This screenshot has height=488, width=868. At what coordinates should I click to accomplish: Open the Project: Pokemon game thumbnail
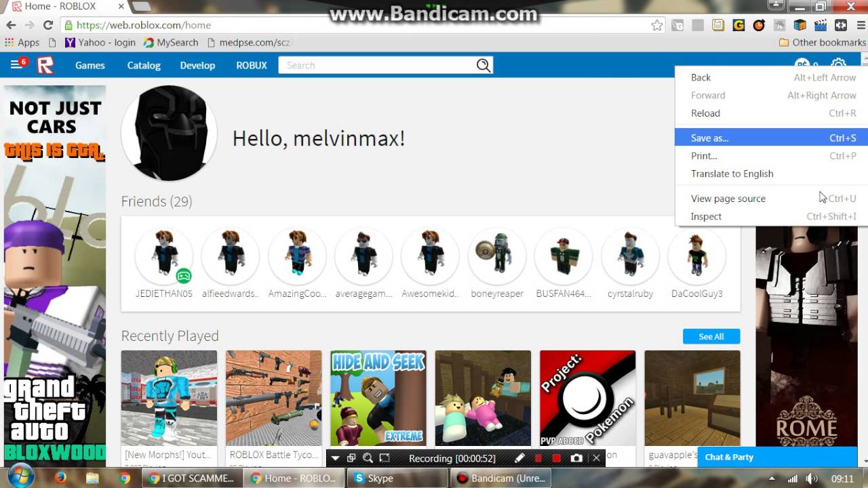(588, 398)
